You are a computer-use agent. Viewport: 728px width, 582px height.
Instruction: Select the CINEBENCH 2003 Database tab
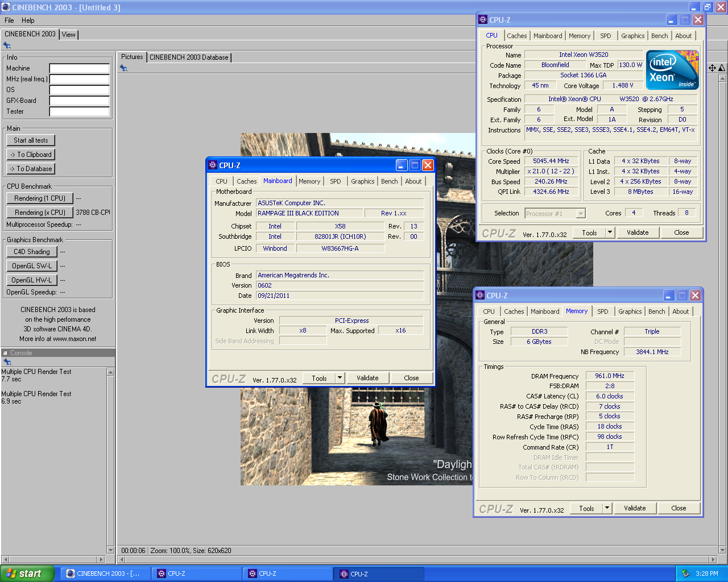(x=189, y=57)
